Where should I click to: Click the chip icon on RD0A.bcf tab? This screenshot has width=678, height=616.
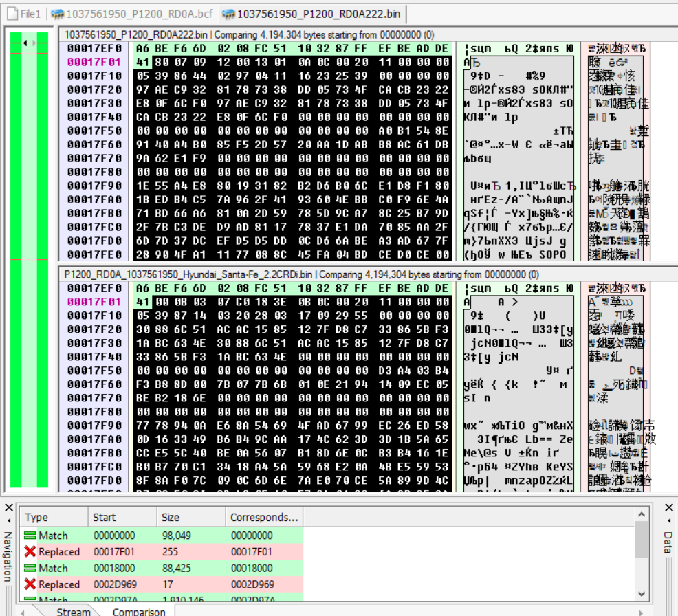coord(58,14)
